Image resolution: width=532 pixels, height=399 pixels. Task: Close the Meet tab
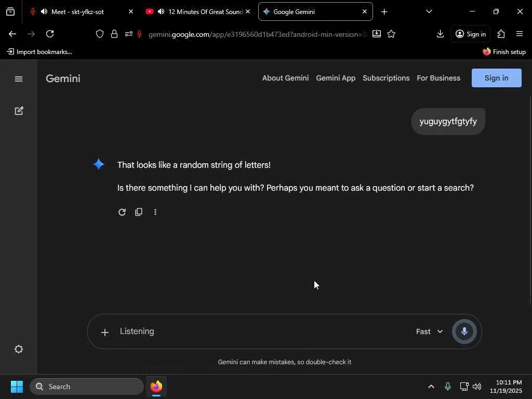131,11
